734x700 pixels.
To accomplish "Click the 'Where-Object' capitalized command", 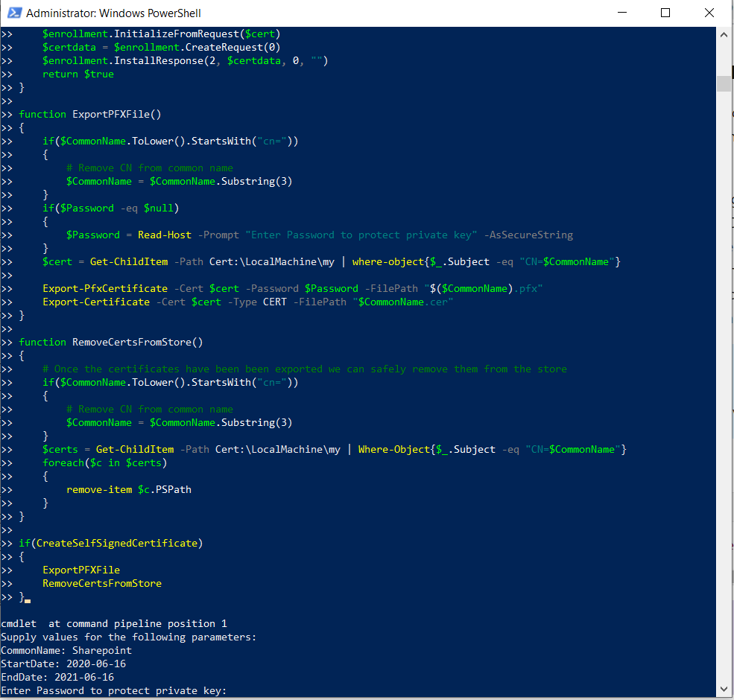I will [394, 449].
